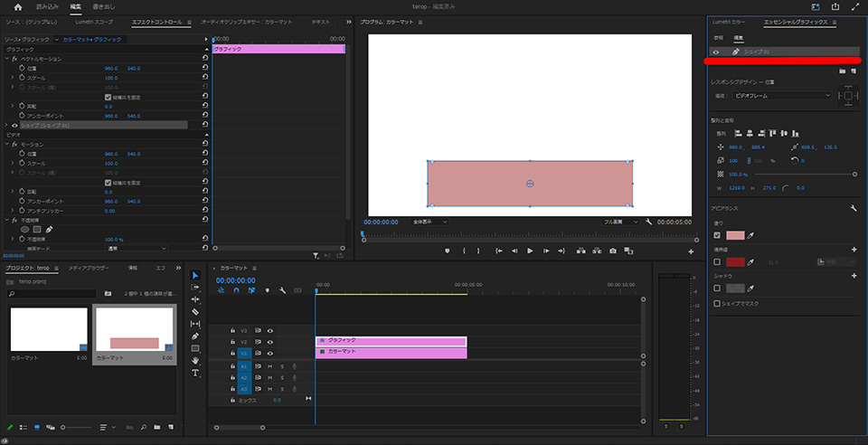Viewport: 868px width, 445px height.
Task: Select the Pen tool in the timeline toolbar
Action: (x=195, y=336)
